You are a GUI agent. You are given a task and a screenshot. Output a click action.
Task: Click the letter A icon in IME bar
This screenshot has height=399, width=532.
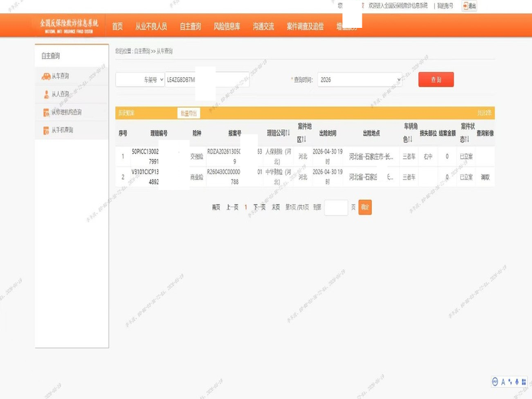503,382
